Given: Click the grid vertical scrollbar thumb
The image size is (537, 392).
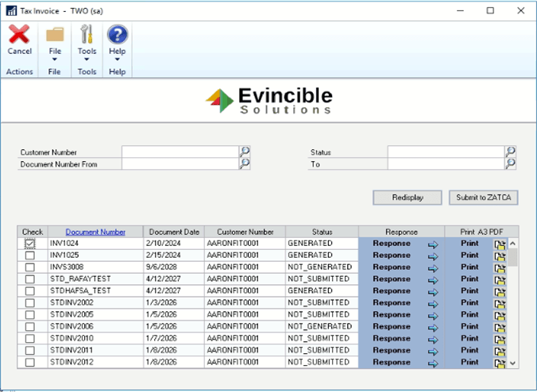Looking at the screenshot, I should point(512,257).
